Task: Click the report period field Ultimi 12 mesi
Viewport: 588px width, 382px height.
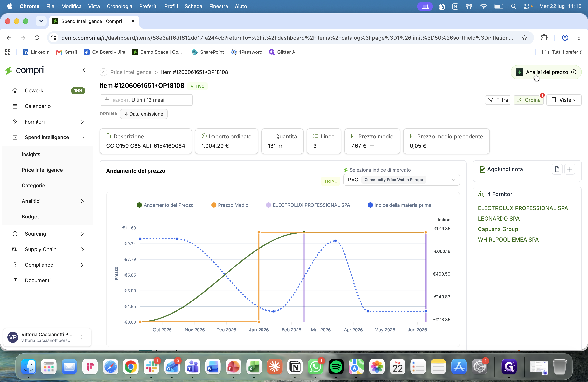Action: (x=146, y=100)
